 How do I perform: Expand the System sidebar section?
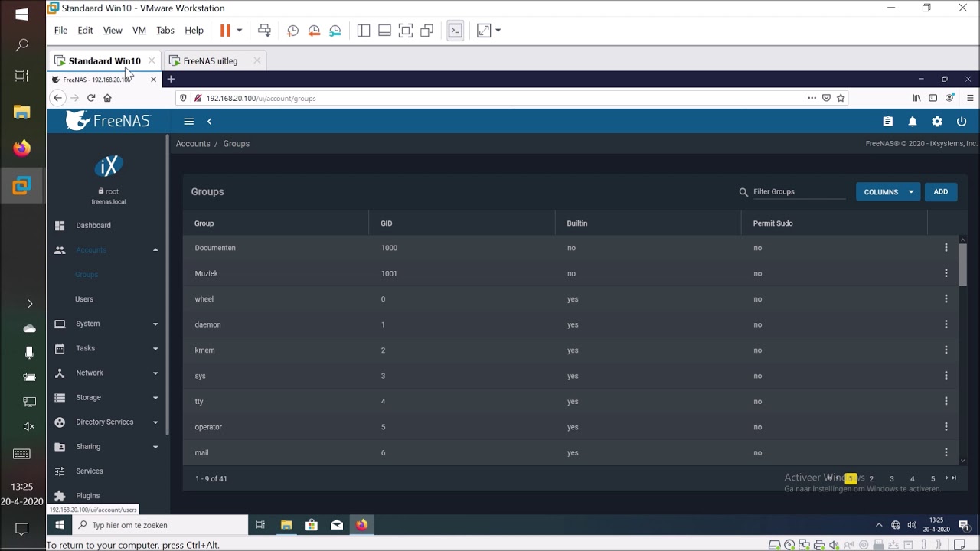pyautogui.click(x=155, y=324)
